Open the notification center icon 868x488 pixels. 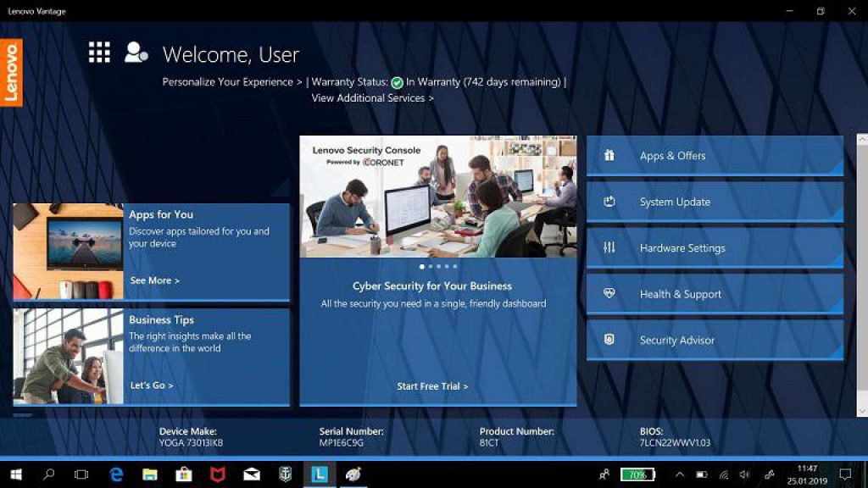click(845, 474)
